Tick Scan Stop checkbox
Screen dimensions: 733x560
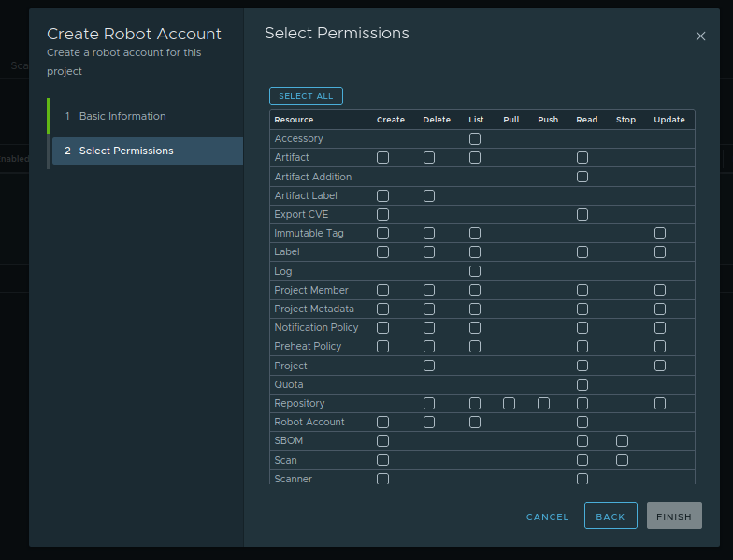pos(623,460)
